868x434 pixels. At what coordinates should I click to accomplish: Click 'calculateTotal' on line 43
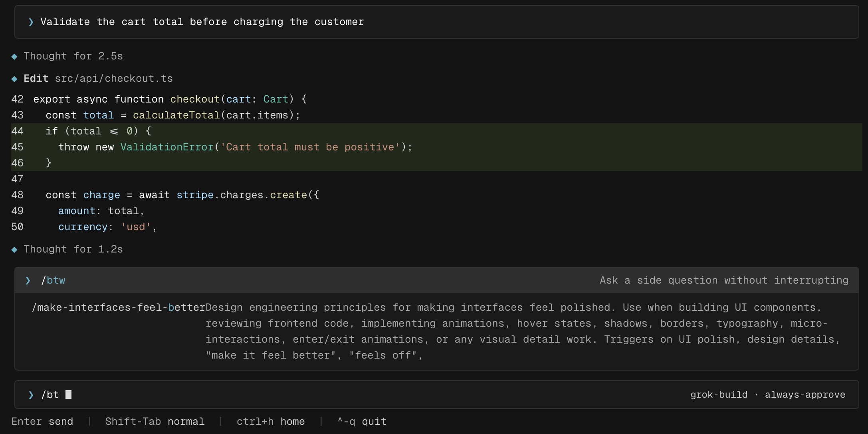click(176, 115)
